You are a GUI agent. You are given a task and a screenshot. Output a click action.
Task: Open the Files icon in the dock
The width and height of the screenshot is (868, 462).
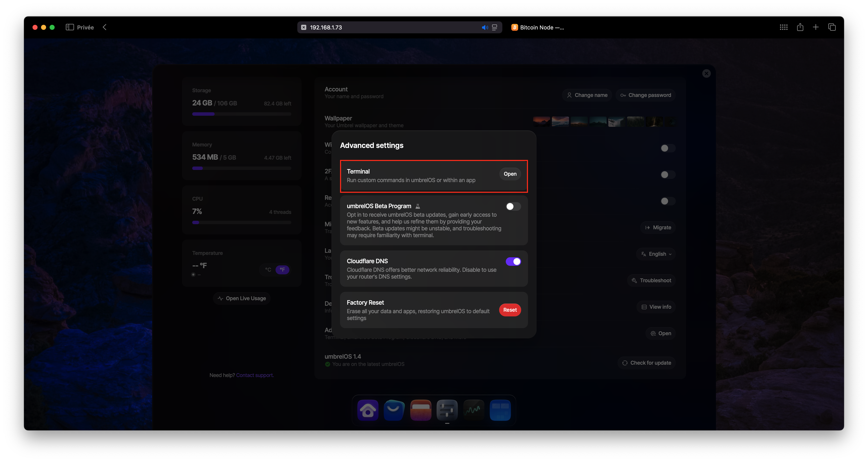[x=421, y=410]
